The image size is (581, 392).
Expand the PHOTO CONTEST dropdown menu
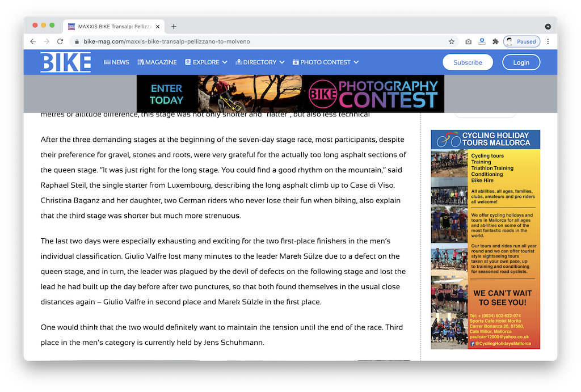(x=326, y=62)
